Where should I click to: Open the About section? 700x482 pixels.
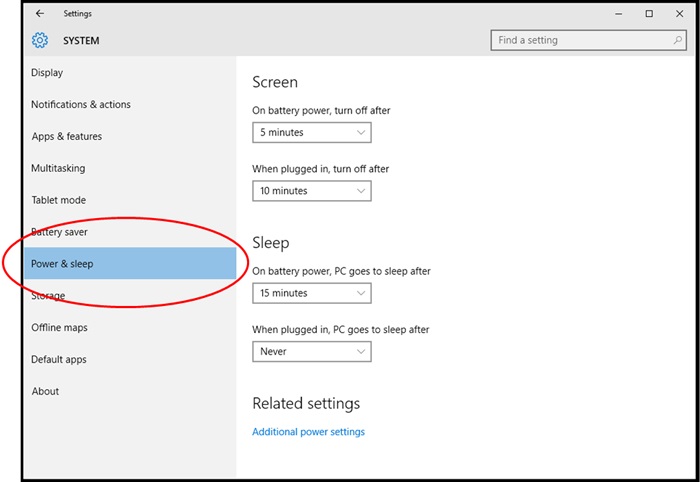45,392
